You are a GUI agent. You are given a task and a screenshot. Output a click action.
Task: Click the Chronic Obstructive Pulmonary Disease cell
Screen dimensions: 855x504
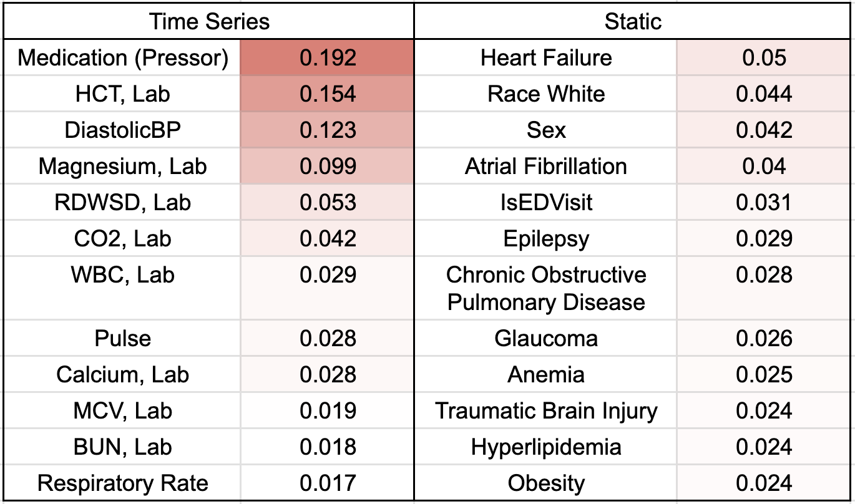click(x=546, y=288)
